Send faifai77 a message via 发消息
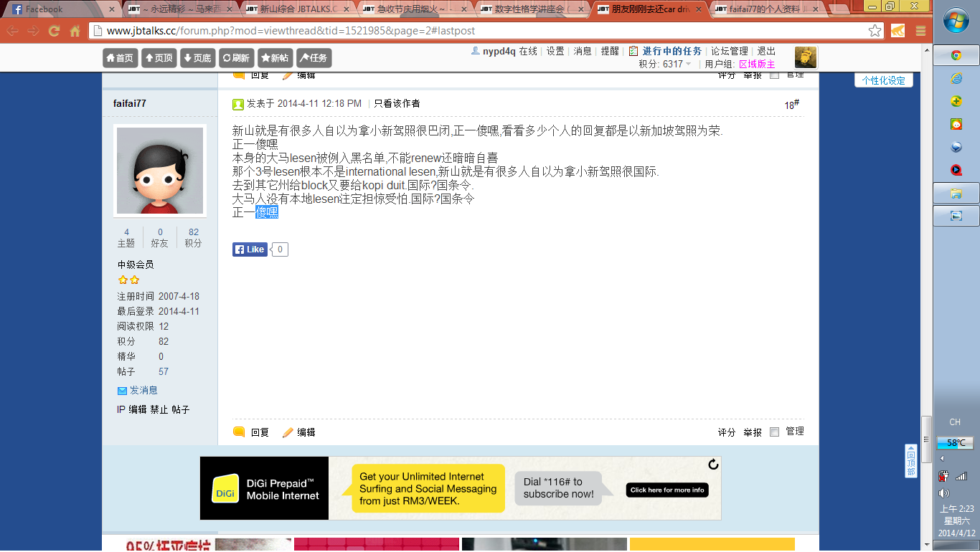The image size is (980, 552). 143,390
